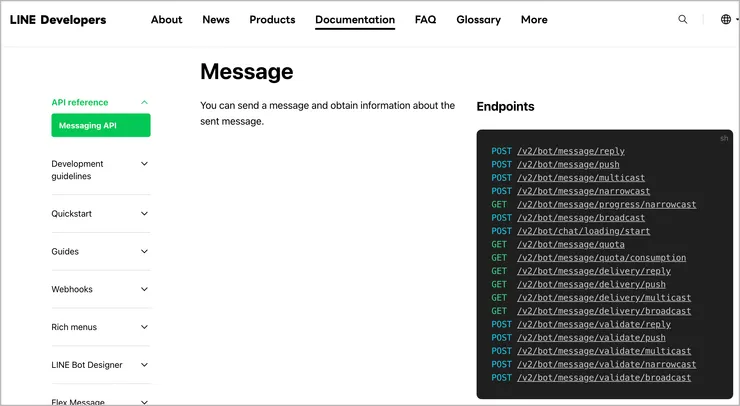Image resolution: width=740 pixels, height=406 pixels.
Task: Click the Endpoints heading
Action: tap(505, 107)
